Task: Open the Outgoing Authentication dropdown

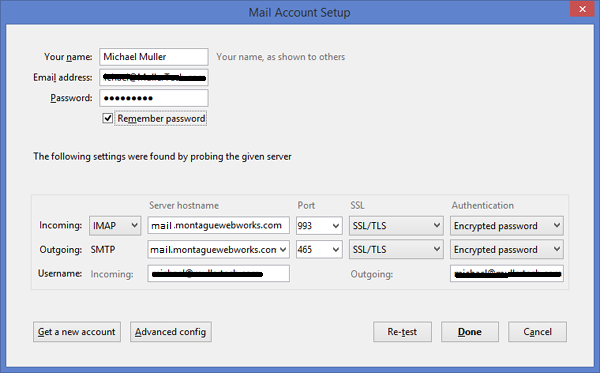Action: coord(507,249)
